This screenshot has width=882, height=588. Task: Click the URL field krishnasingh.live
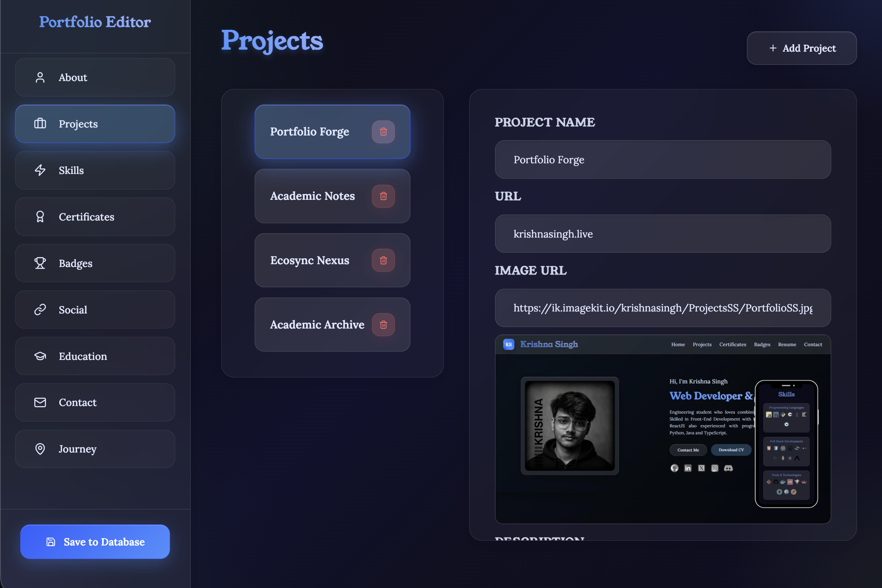(x=663, y=234)
